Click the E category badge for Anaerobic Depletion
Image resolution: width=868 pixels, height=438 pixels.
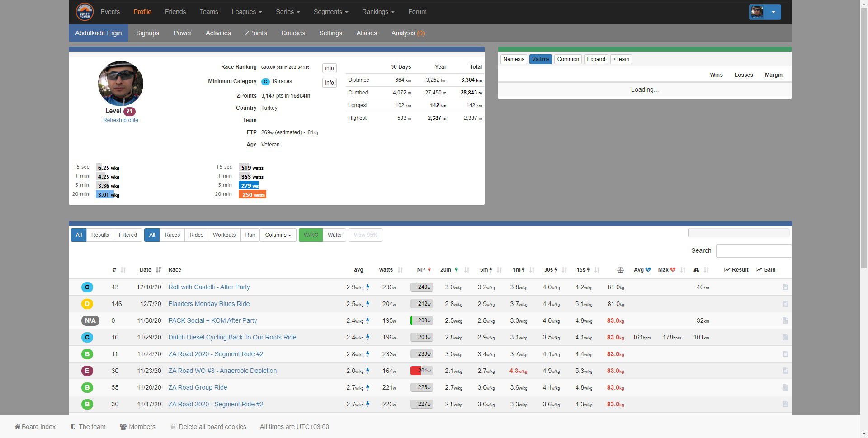pyautogui.click(x=87, y=371)
